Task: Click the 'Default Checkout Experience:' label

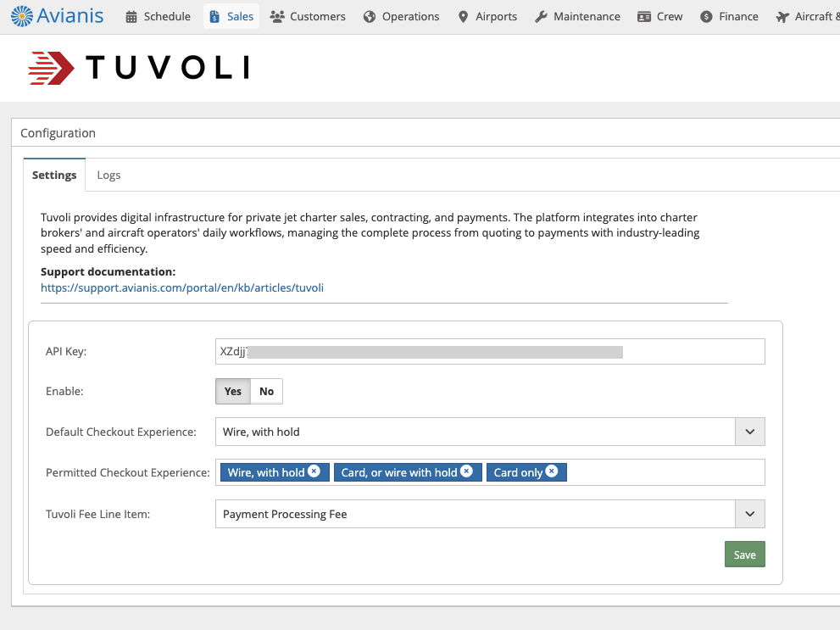Action: [121, 432]
